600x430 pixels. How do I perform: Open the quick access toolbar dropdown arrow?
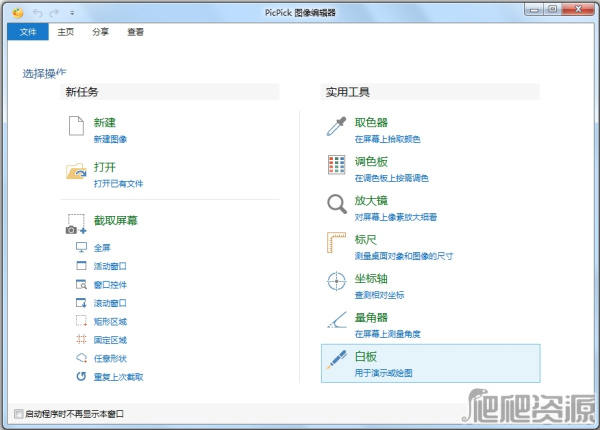tap(72, 13)
